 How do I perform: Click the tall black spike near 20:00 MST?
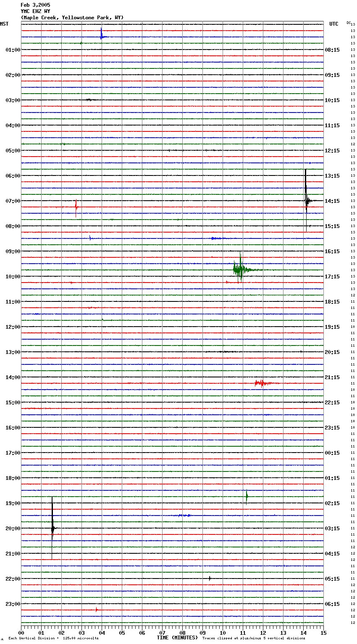tap(52, 528)
